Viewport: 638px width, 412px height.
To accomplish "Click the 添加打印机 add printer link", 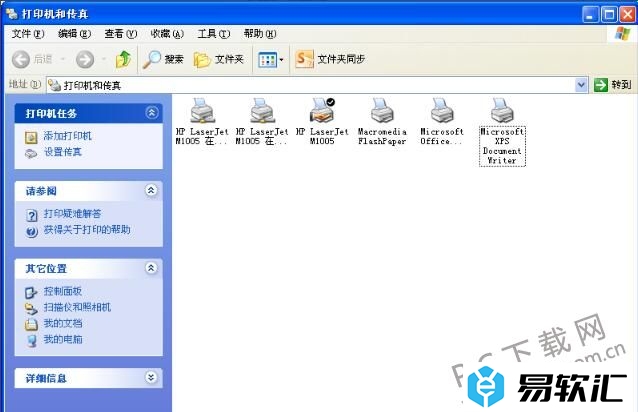I will (68, 136).
